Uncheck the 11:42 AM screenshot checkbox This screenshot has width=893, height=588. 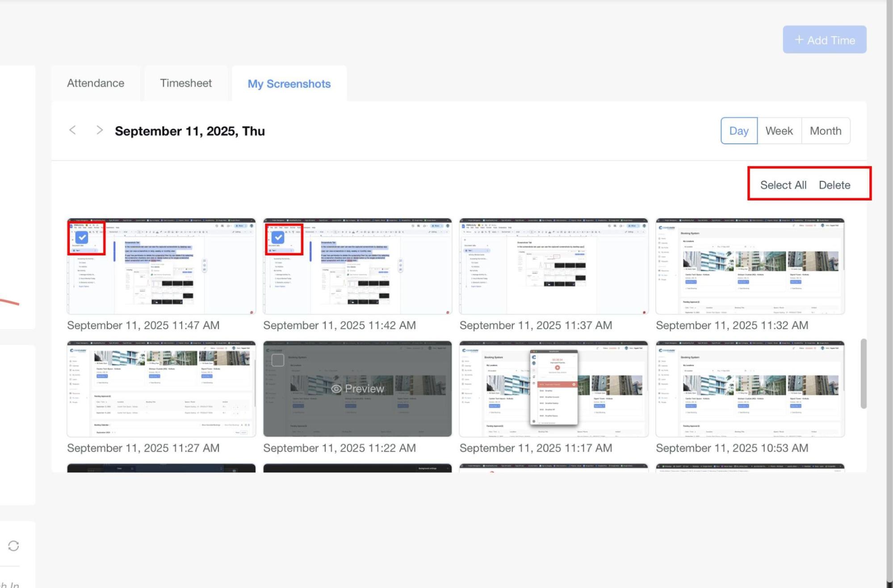[278, 238]
